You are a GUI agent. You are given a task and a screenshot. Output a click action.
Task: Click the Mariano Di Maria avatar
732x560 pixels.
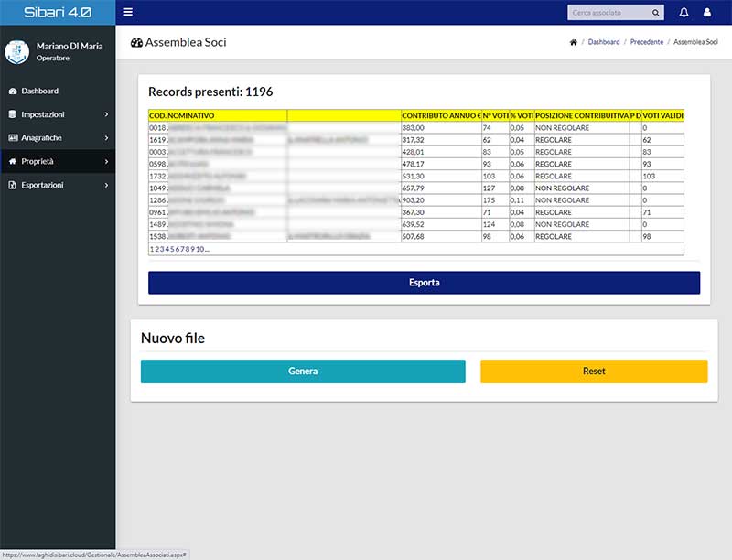click(16, 52)
